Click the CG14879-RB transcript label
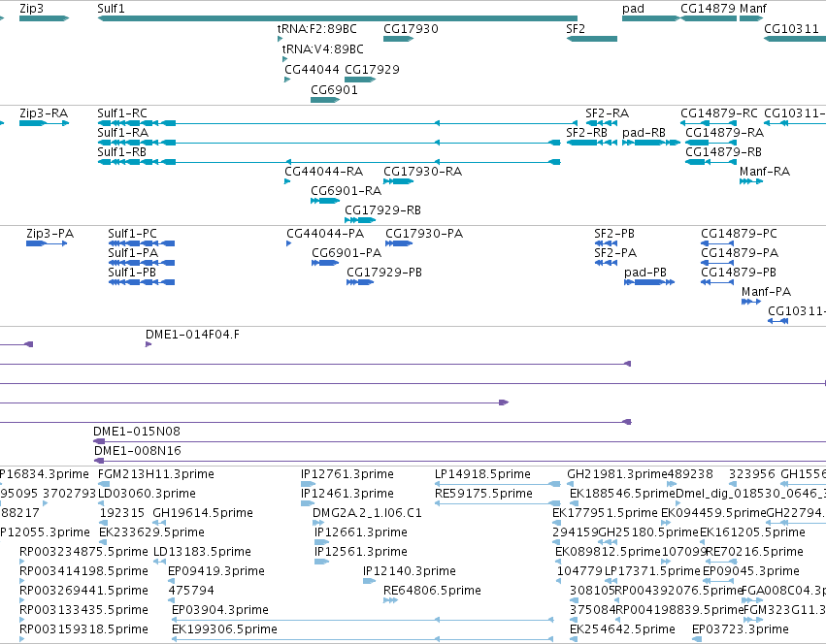Image resolution: width=826 pixels, height=644 pixels. [723, 152]
